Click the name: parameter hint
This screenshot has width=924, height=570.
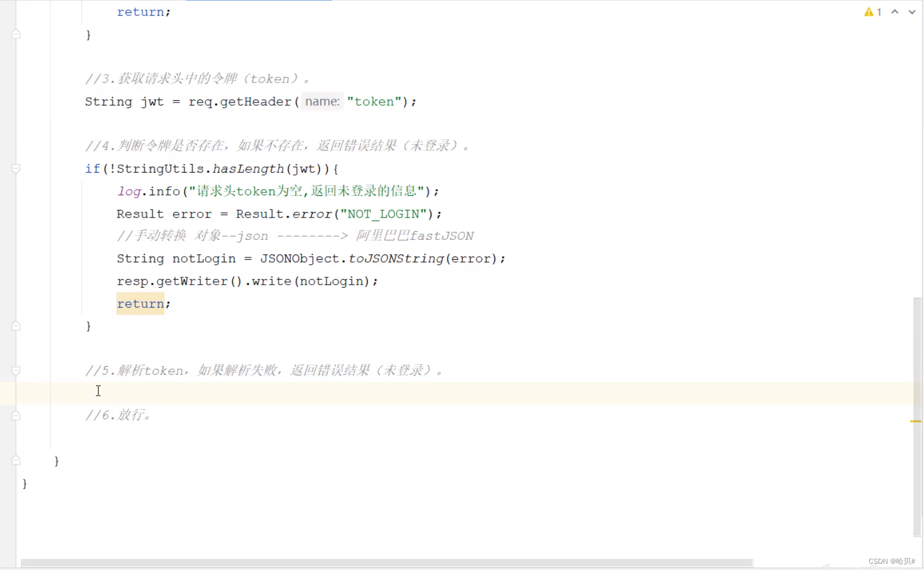[x=322, y=101]
